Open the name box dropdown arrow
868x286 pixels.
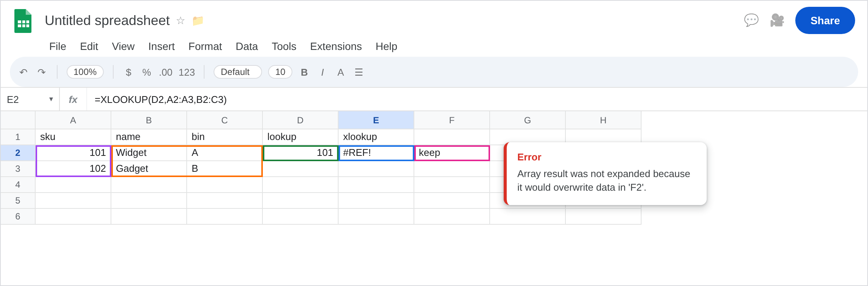(x=51, y=99)
